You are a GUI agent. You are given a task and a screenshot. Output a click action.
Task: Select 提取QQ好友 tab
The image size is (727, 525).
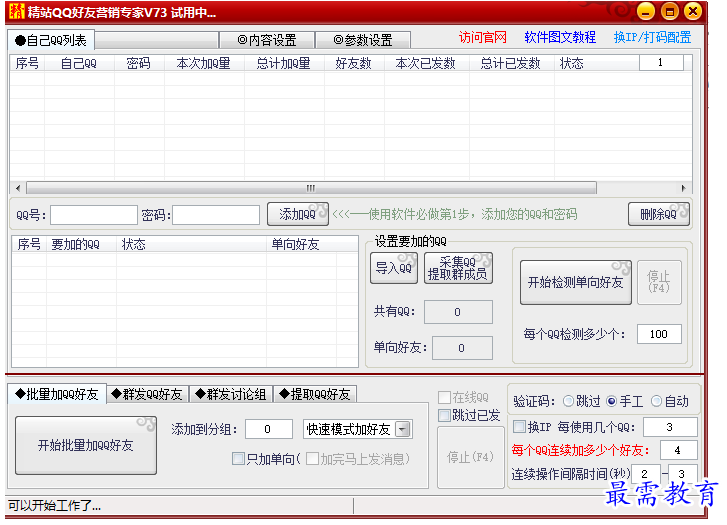pyautogui.click(x=315, y=395)
